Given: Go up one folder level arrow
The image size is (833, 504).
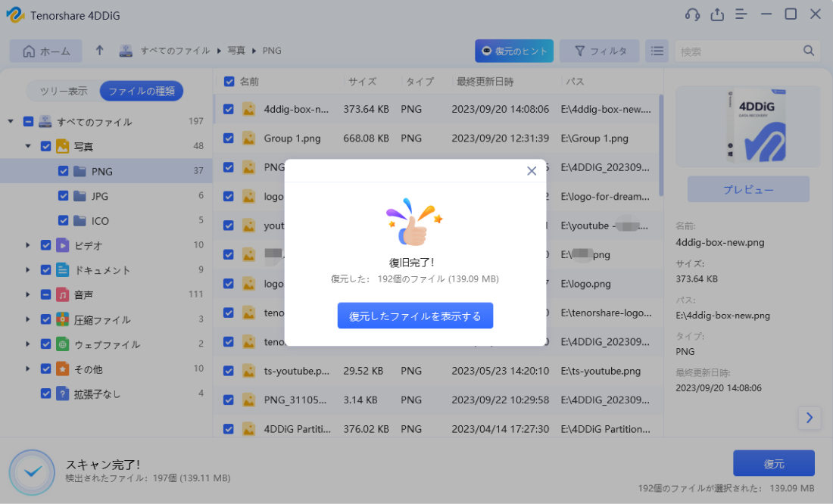Looking at the screenshot, I should pos(99,51).
